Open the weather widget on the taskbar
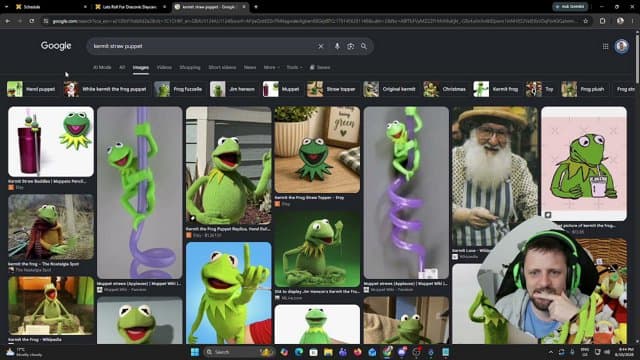 (24, 352)
